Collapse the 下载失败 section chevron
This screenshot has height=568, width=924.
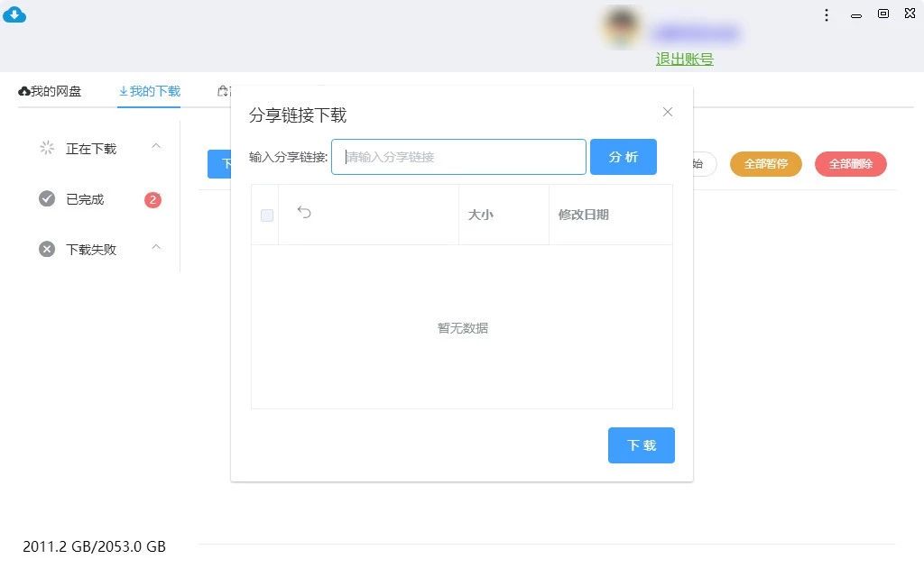pos(156,247)
